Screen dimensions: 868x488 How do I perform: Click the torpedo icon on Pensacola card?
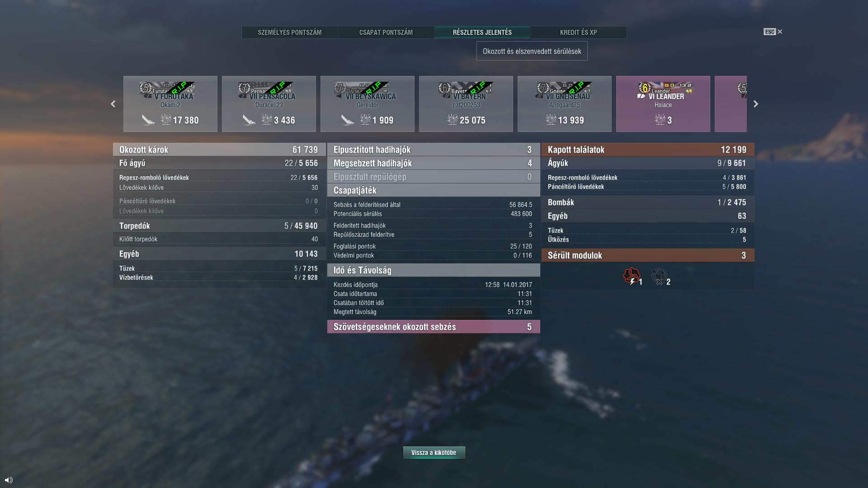pyautogui.click(x=249, y=120)
